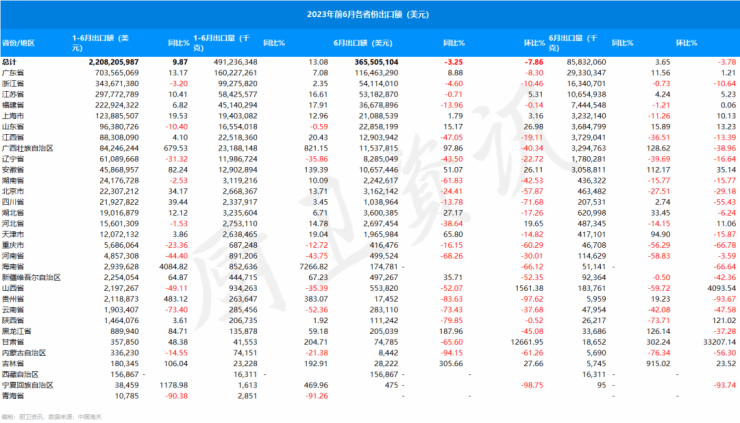Click the data source footnote 数据来源：中国海关
Viewport: 740px width, 423px height.
pyautogui.click(x=75, y=417)
